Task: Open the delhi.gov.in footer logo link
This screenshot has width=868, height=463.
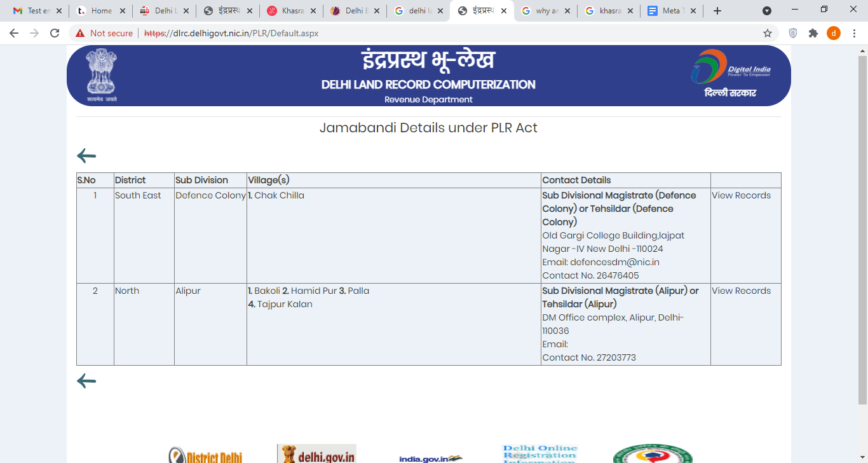Action: (x=316, y=454)
